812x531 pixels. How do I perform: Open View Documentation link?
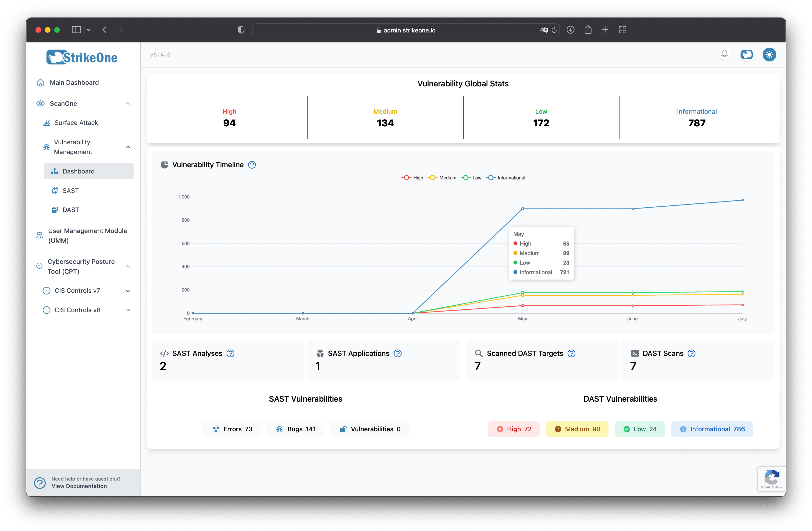[79, 486]
